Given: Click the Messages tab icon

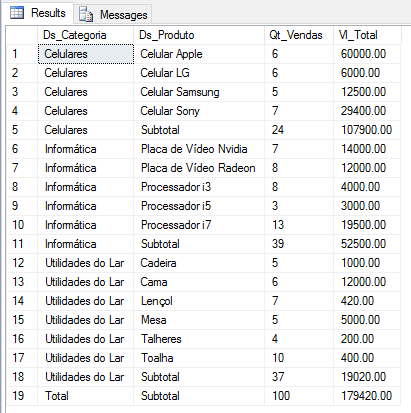Looking at the screenshot, I should click(86, 14).
